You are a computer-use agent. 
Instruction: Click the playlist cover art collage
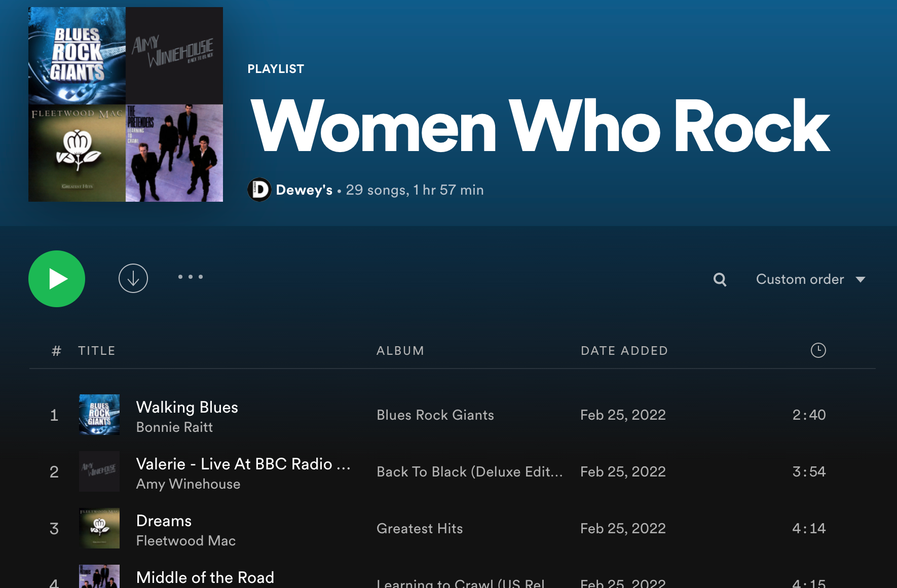coord(126,104)
